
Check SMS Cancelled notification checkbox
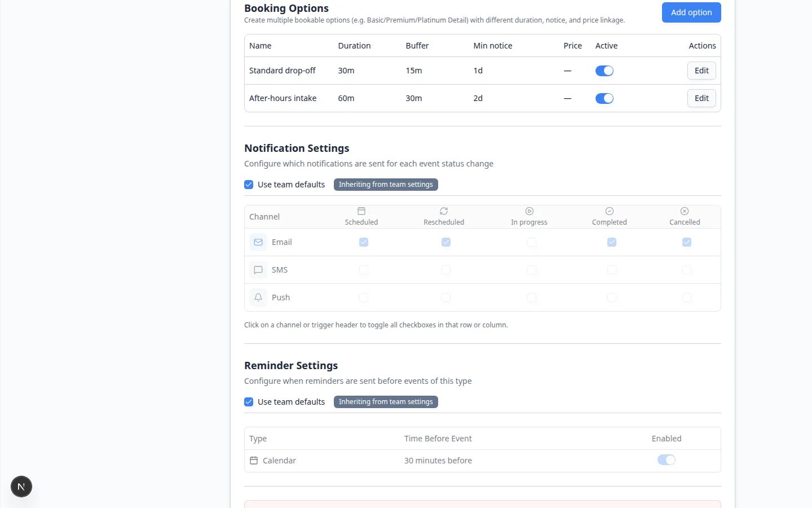(x=687, y=270)
